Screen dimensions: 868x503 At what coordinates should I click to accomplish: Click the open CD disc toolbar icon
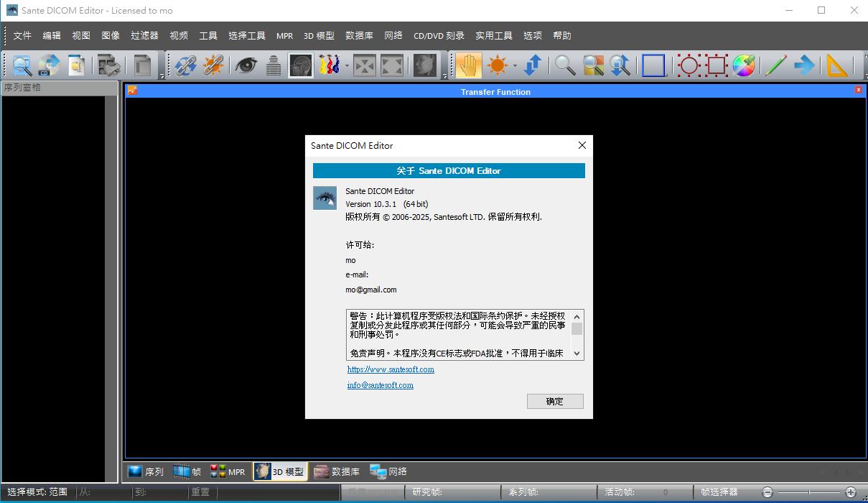(x=49, y=65)
